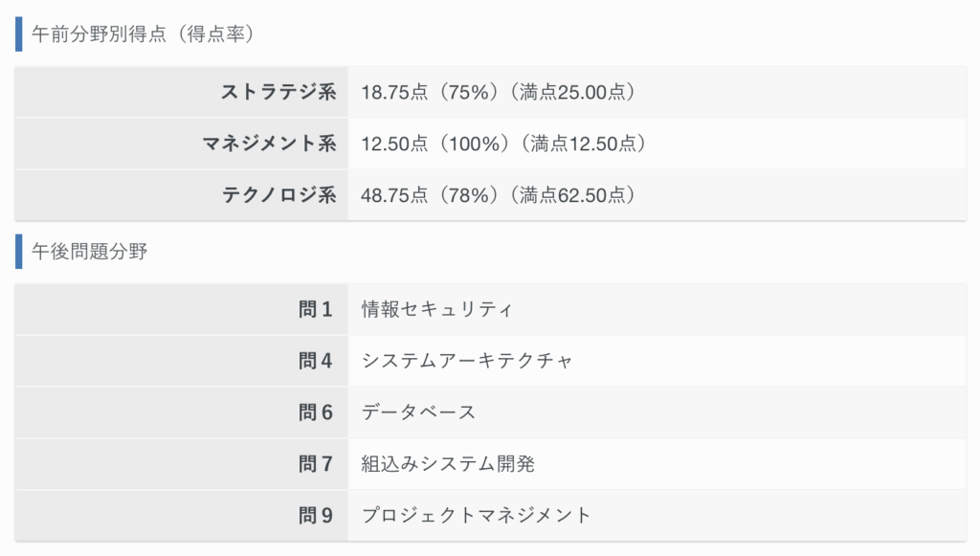
Task: Select the 問1 row label
Action: point(316,309)
